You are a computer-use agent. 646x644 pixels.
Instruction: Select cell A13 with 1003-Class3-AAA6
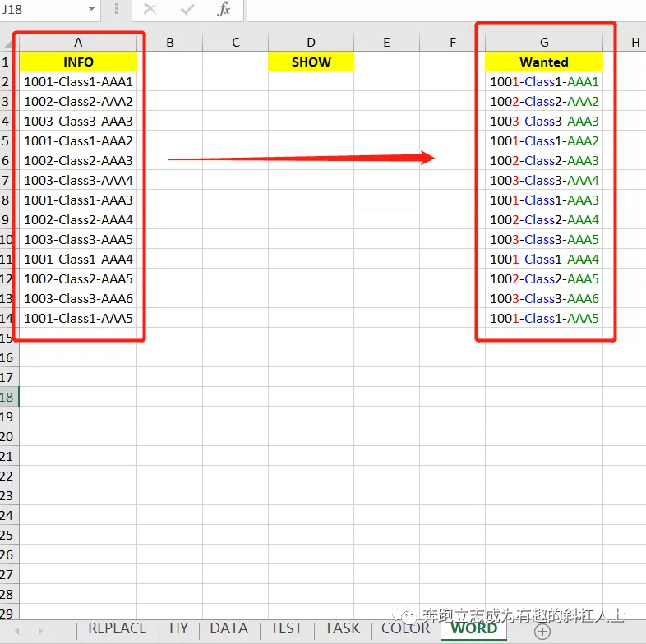[78, 298]
